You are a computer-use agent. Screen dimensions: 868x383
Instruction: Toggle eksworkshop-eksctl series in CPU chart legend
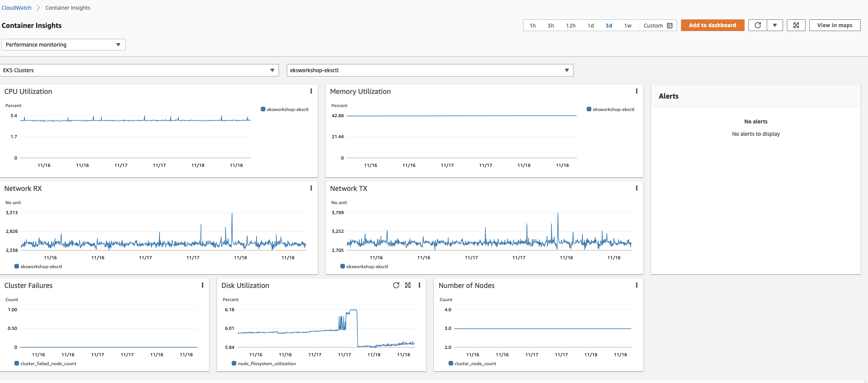(285, 109)
